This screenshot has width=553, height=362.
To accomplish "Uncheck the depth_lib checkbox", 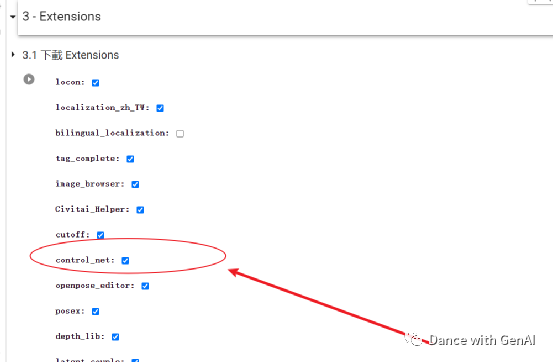I will (x=115, y=337).
